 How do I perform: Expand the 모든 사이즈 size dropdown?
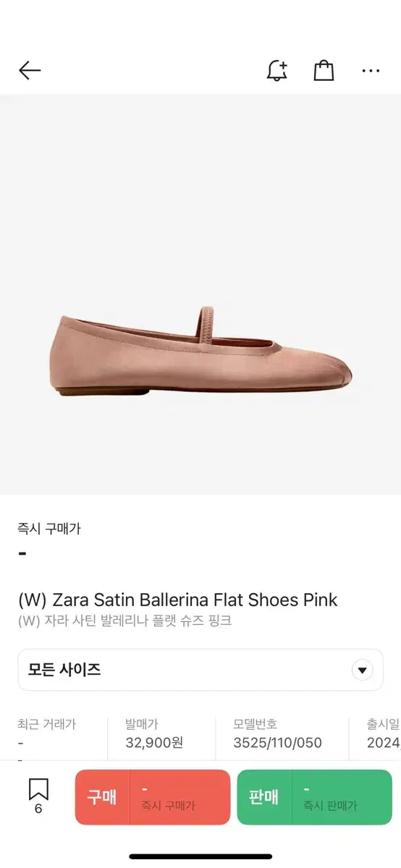click(200, 670)
